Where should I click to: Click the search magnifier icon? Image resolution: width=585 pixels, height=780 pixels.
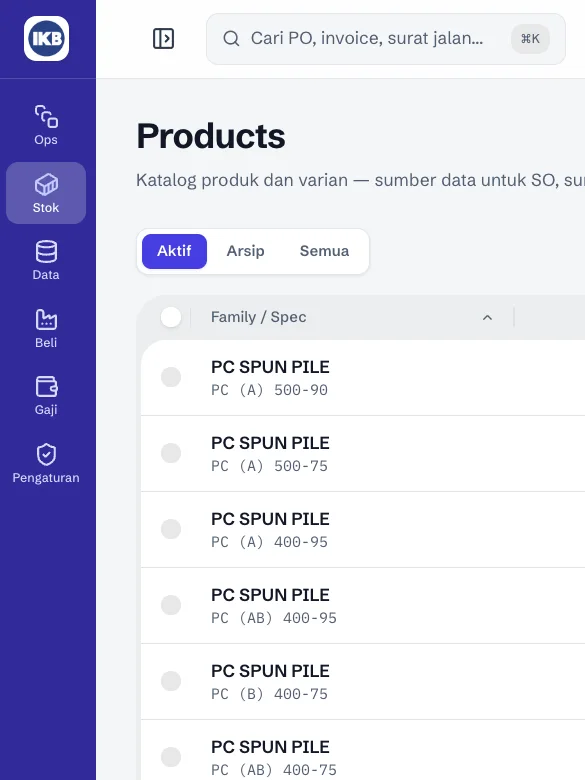231,38
